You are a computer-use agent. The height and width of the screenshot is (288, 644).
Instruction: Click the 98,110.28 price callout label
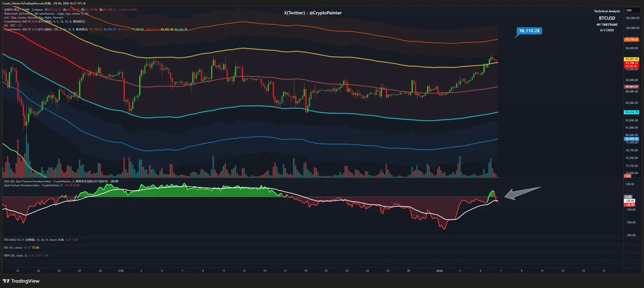click(x=529, y=31)
